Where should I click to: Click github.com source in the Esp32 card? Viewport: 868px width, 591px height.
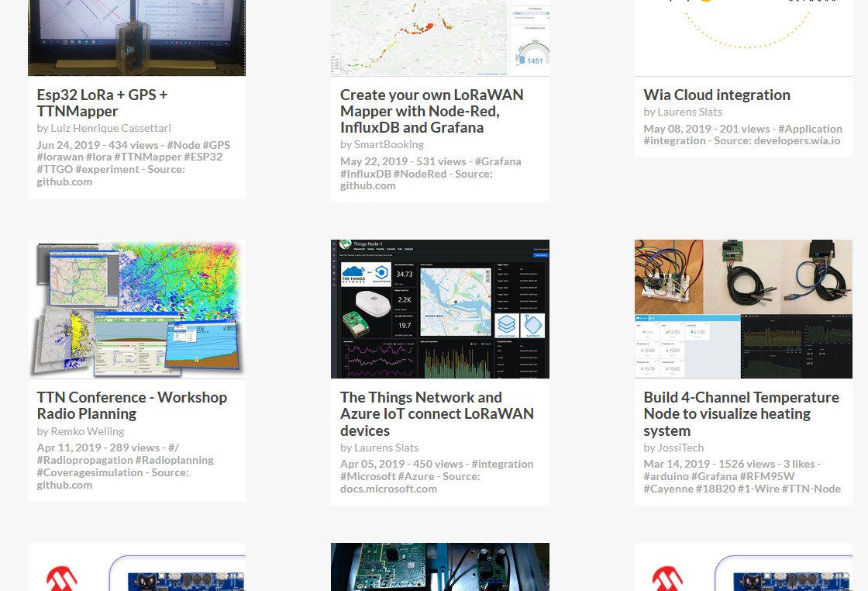point(65,181)
